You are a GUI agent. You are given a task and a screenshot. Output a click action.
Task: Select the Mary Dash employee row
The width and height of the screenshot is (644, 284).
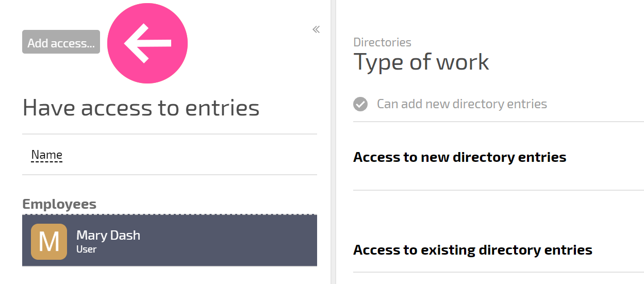click(170, 241)
